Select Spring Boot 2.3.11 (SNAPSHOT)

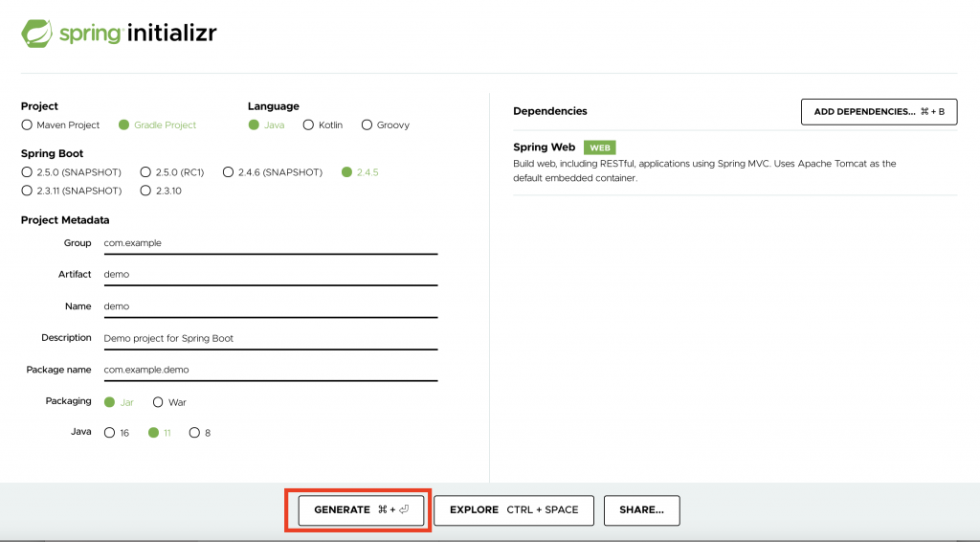point(27,191)
